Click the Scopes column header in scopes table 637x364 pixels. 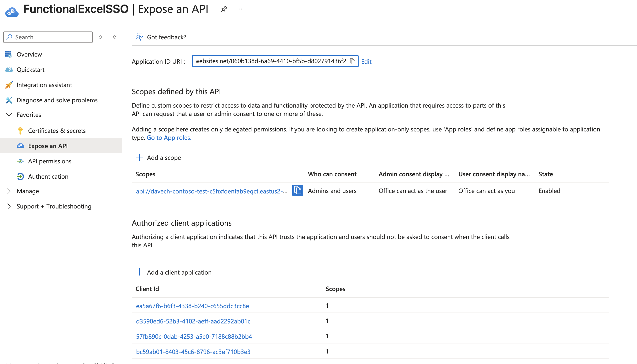(145, 174)
